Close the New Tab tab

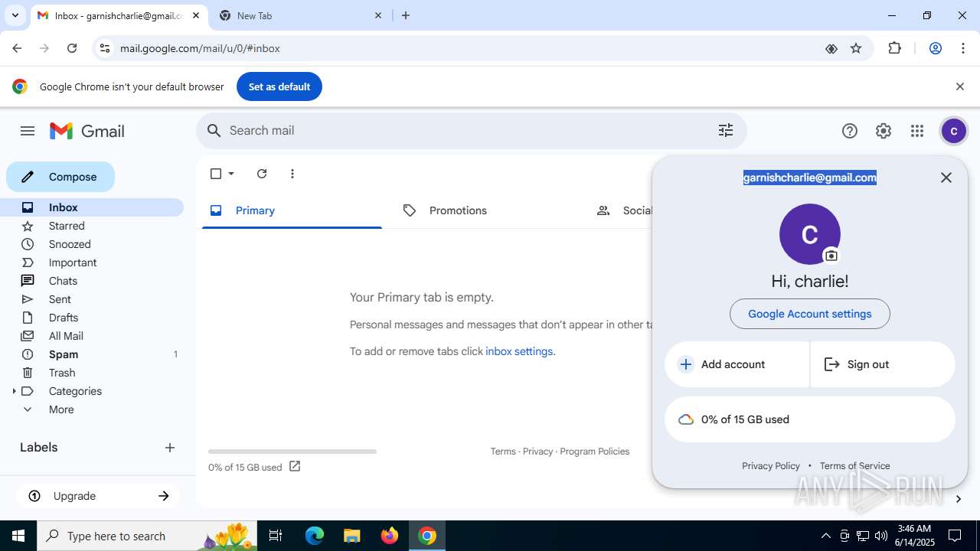(378, 15)
